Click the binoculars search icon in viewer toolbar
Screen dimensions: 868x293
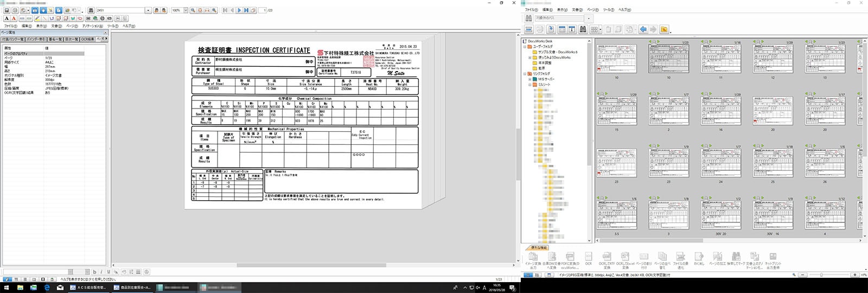[91, 10]
